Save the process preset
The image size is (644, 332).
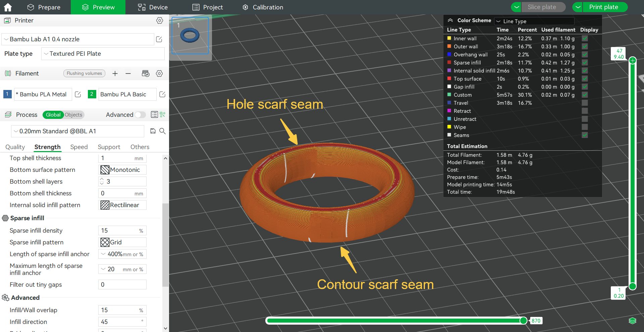click(x=153, y=131)
